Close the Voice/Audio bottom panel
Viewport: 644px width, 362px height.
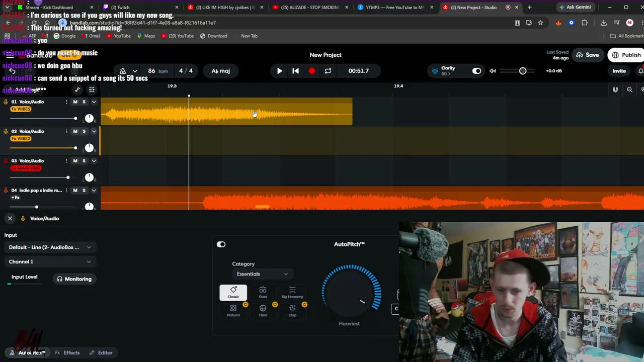click(10, 219)
